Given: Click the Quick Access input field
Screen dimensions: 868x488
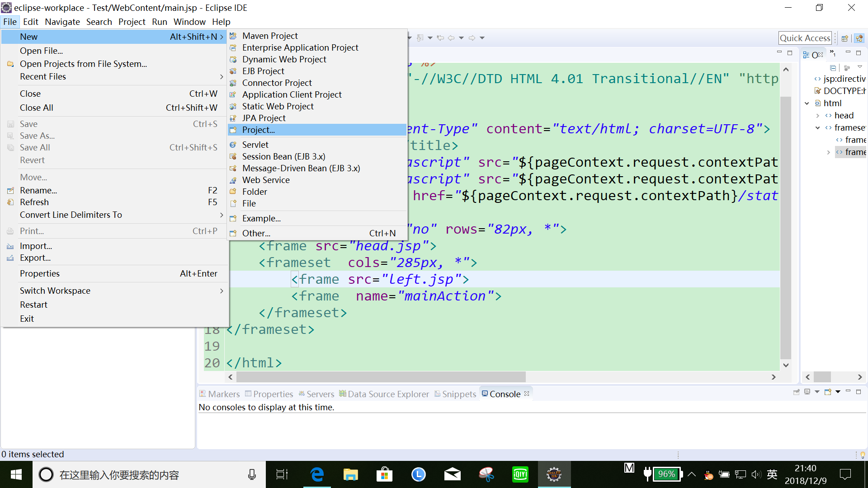Looking at the screenshot, I should 806,38.
